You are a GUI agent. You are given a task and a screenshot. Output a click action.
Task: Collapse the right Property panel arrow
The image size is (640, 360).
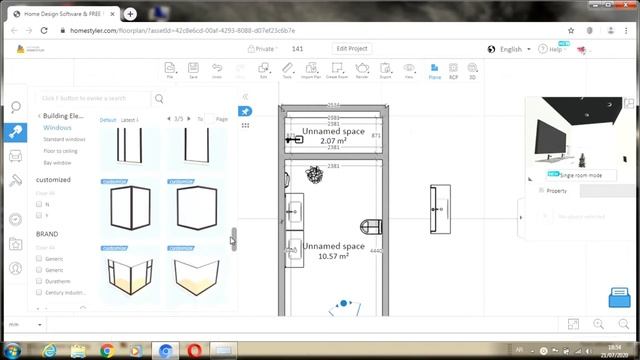(520, 218)
